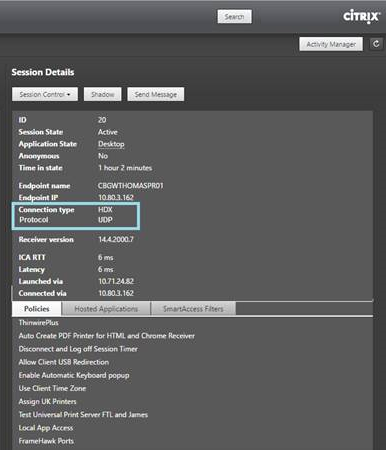Click the Protocol UDP value

105,220
